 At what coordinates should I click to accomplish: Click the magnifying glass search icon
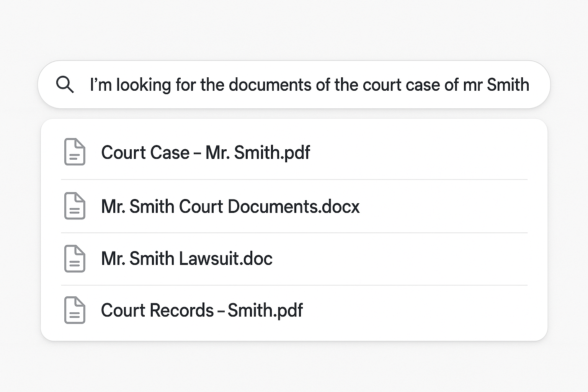click(65, 84)
